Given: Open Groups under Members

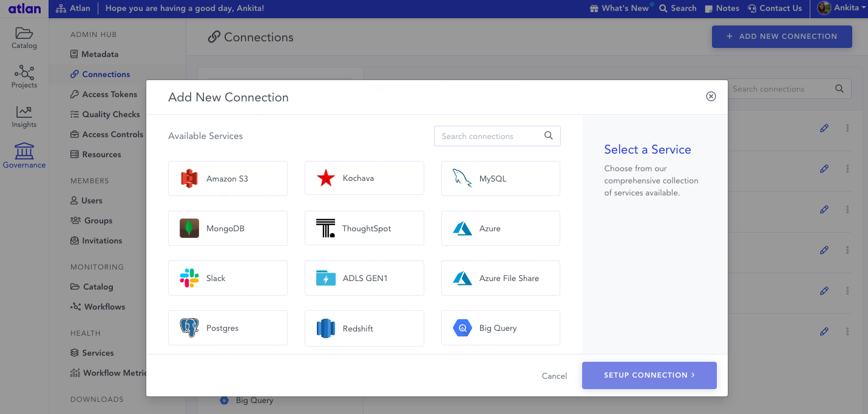Looking at the screenshot, I should (92, 220).
